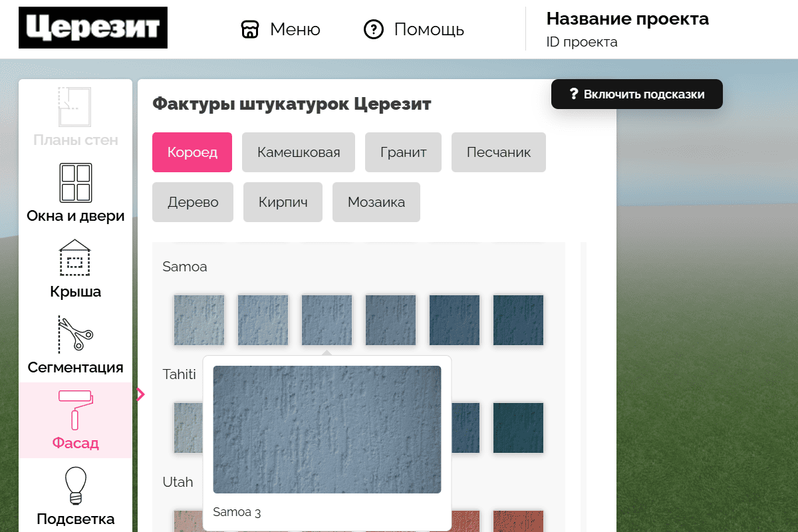Pick the first Tahiti swatch, partly covered by the preview
The image size is (798, 532).
click(x=188, y=428)
